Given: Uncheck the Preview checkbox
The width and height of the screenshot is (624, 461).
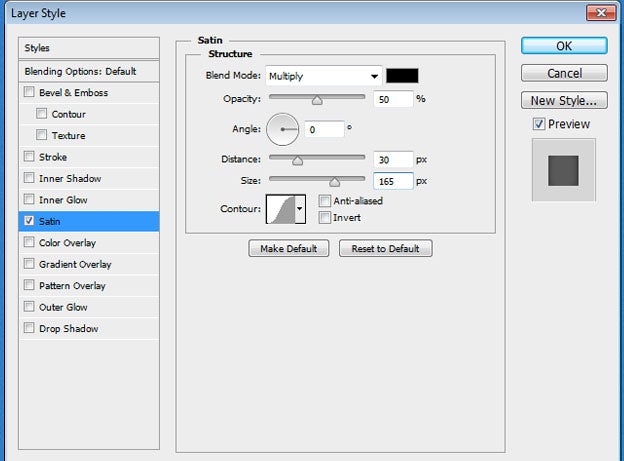Looking at the screenshot, I should 539,124.
